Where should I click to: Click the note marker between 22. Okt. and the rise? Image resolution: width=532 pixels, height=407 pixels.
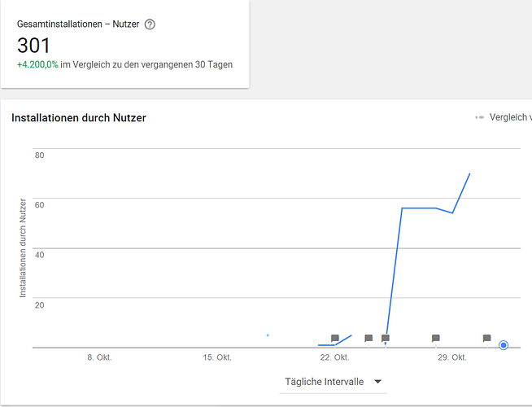[x=368, y=338]
